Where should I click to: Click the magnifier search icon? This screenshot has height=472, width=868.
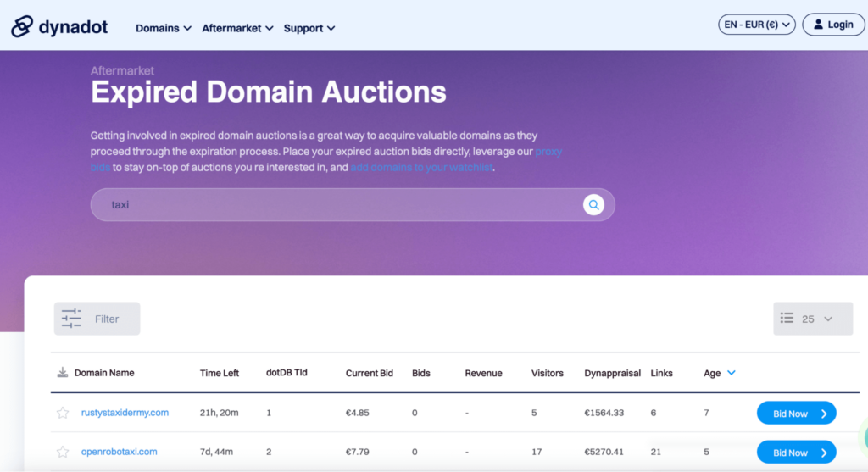(x=593, y=205)
